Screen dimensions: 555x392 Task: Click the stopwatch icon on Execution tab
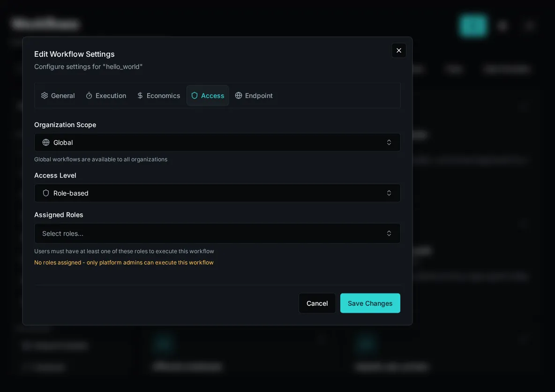[89, 96]
